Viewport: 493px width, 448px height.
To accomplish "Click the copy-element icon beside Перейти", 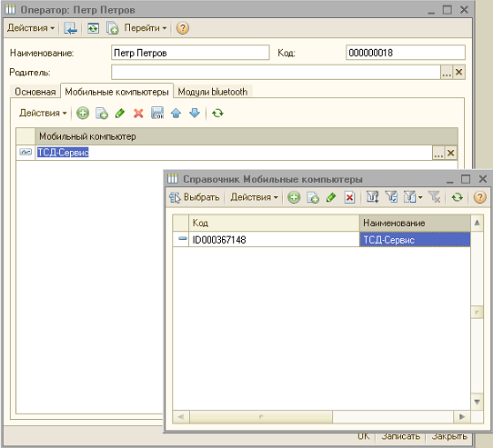I will (x=112, y=28).
